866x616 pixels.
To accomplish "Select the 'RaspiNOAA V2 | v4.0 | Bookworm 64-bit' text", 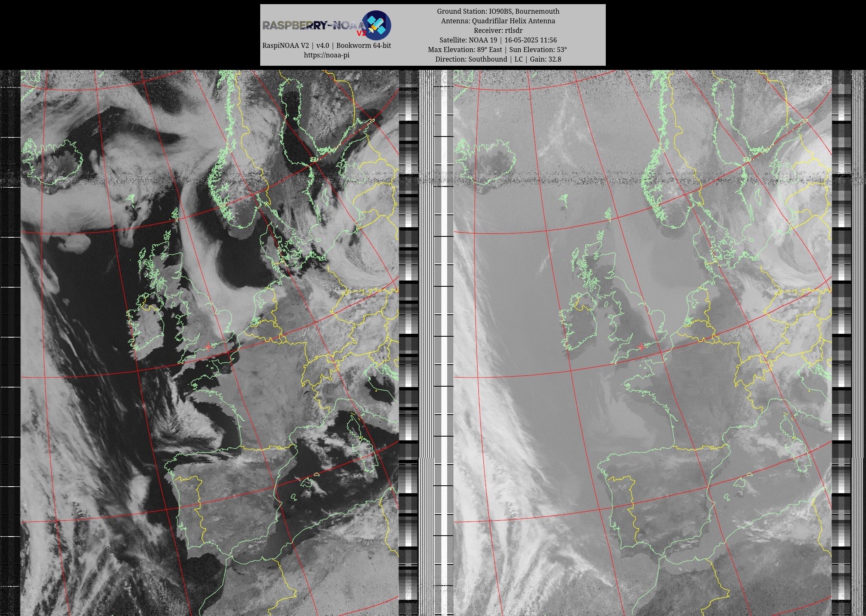I will point(326,45).
